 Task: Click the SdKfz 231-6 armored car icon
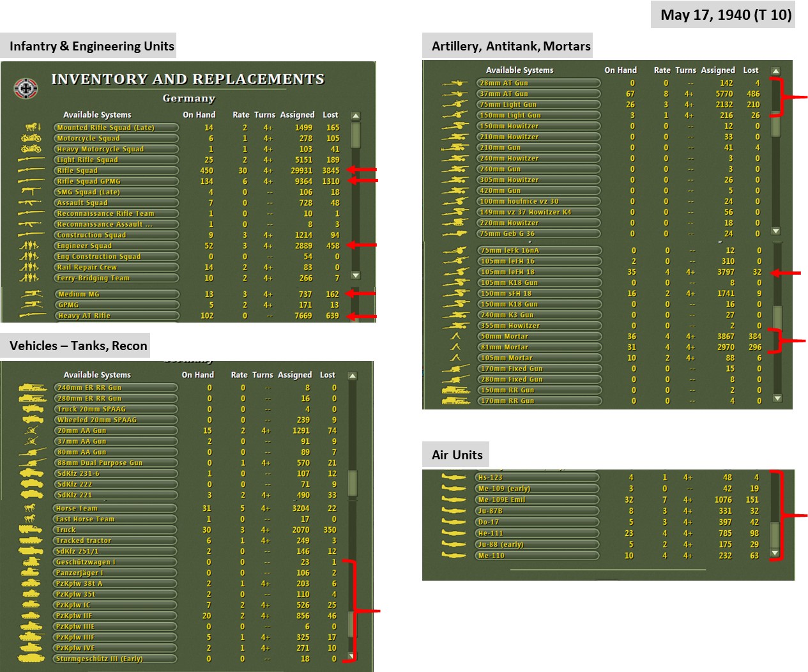32,473
